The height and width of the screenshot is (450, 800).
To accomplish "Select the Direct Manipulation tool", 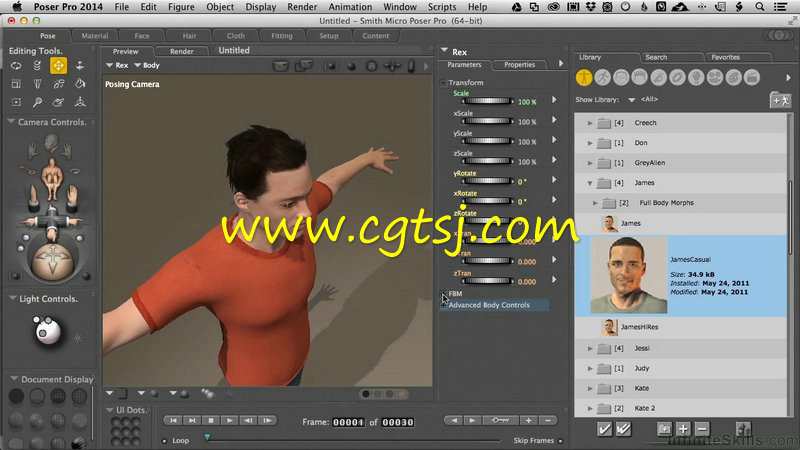I will click(80, 102).
